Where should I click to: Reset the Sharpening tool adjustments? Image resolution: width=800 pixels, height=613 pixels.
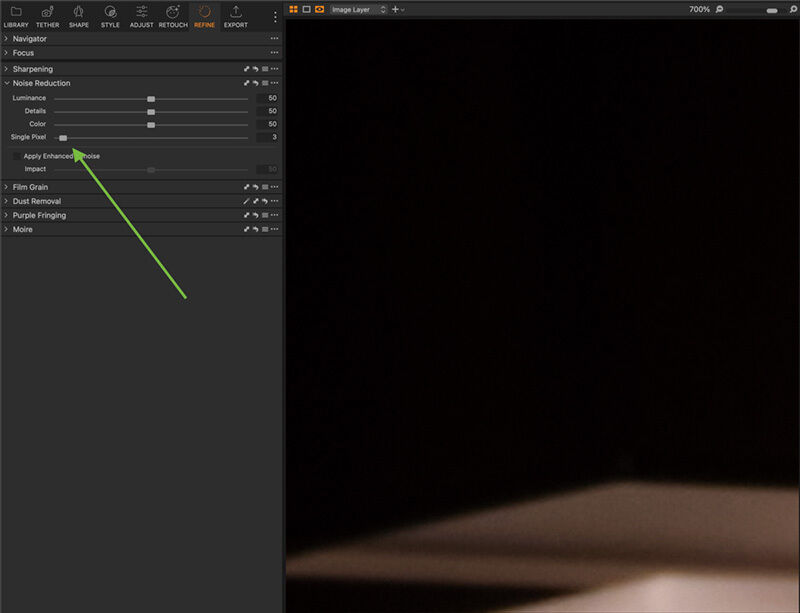(x=256, y=69)
